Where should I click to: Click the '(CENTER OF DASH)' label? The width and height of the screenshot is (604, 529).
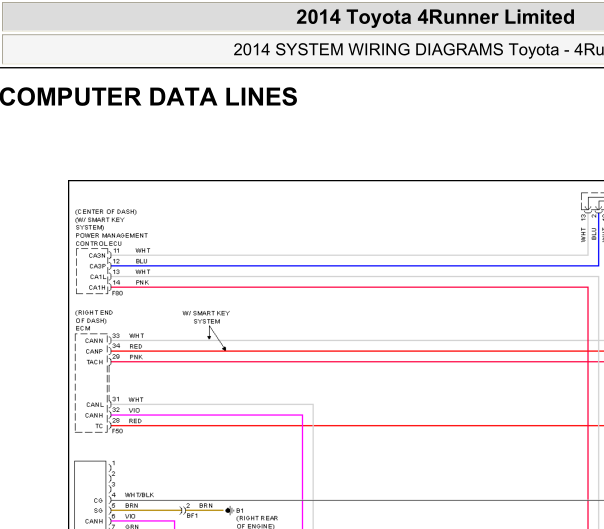point(106,212)
